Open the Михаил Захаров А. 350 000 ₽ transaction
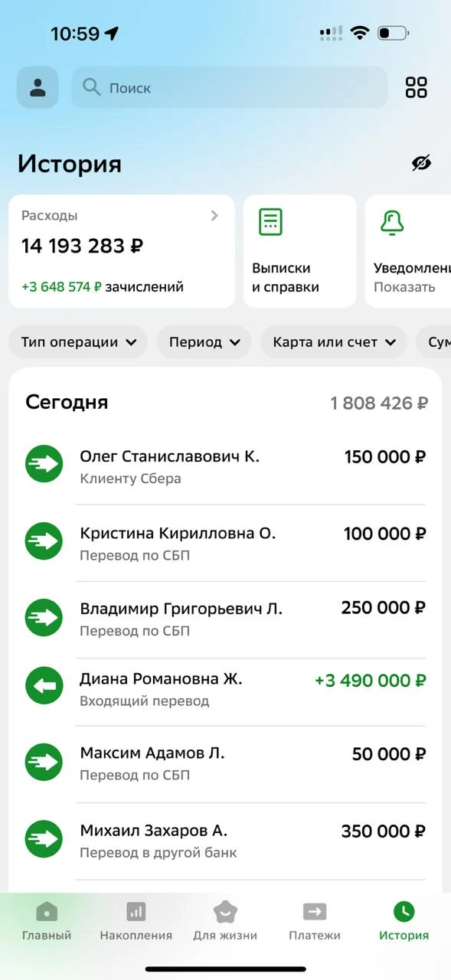The height and width of the screenshot is (980, 451). [225, 841]
